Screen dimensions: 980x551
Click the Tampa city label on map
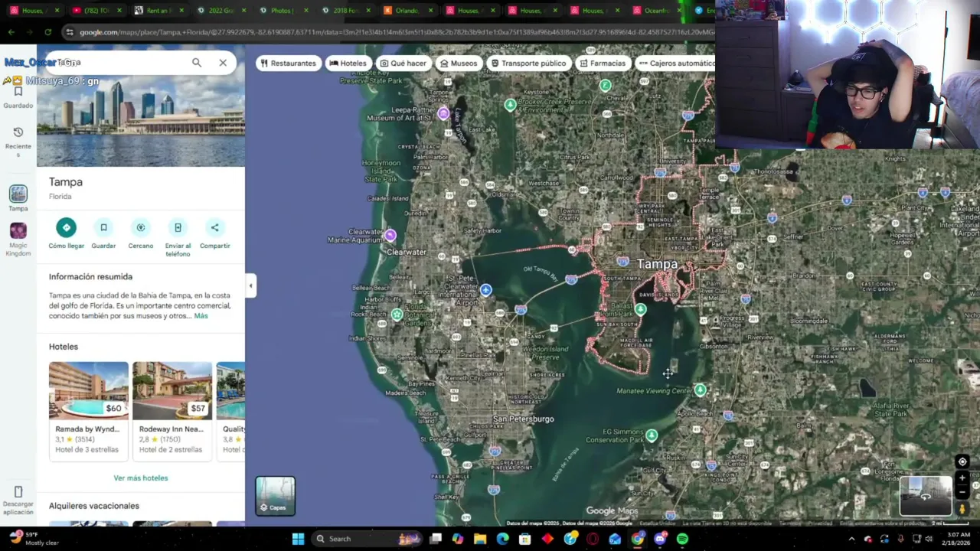pyautogui.click(x=658, y=264)
